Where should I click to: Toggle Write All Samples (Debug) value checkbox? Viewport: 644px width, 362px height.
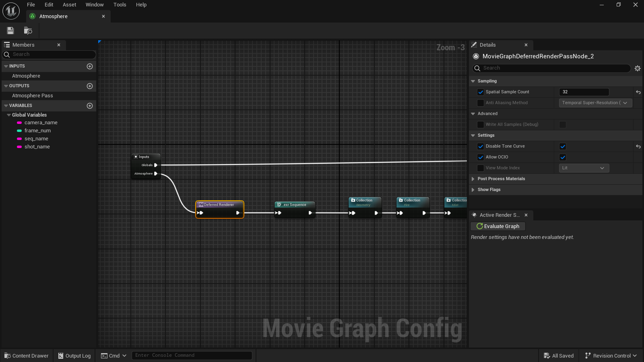pos(563,125)
